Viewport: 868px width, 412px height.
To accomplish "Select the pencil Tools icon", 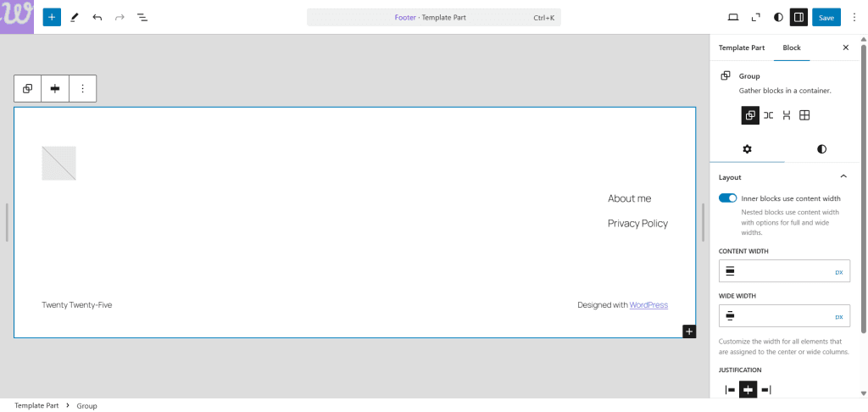I will click(75, 17).
